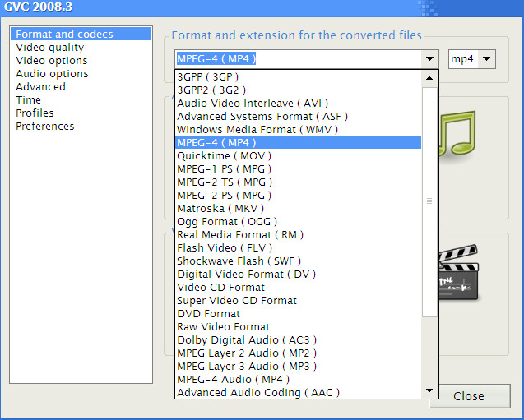Select Audio Video Interleave ( AVI )
The width and height of the screenshot is (524, 420).
pos(298,104)
